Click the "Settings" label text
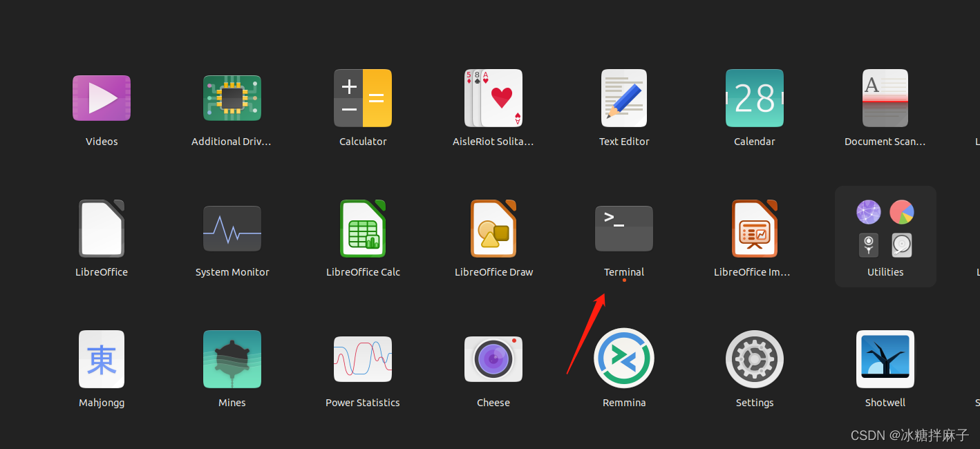The width and height of the screenshot is (980, 449). 755,403
